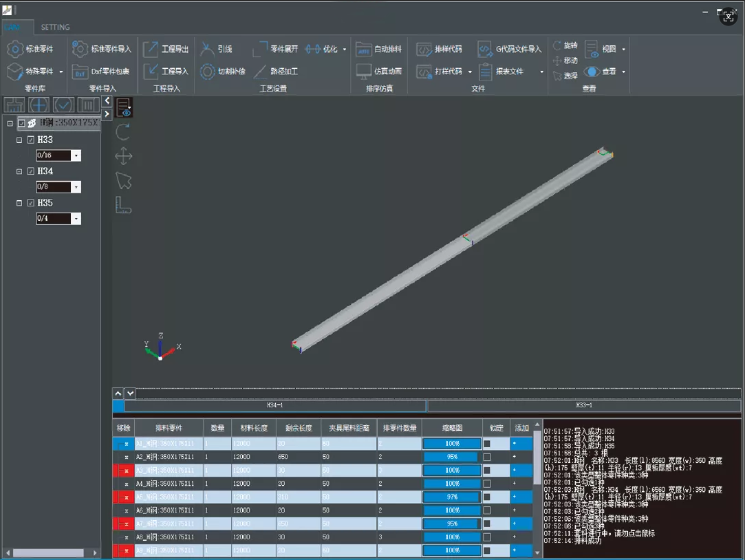Click the red remove button for row A3
This screenshot has height=560, width=745.
coord(123,471)
